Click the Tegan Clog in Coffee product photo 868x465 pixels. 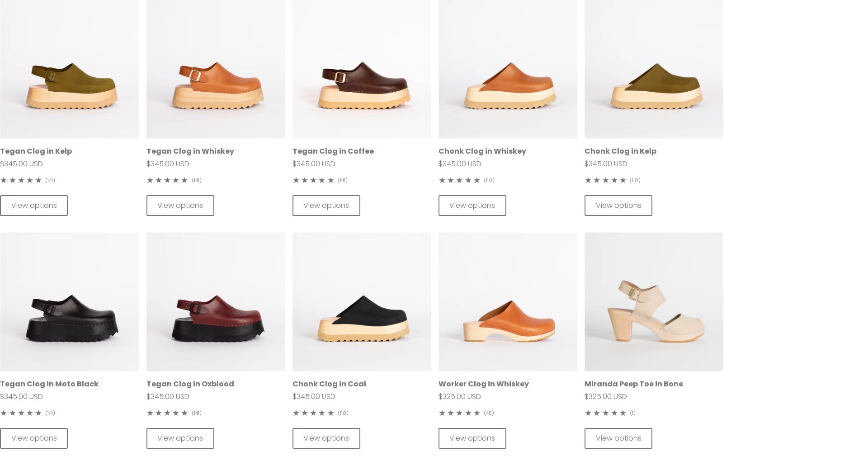pos(362,68)
